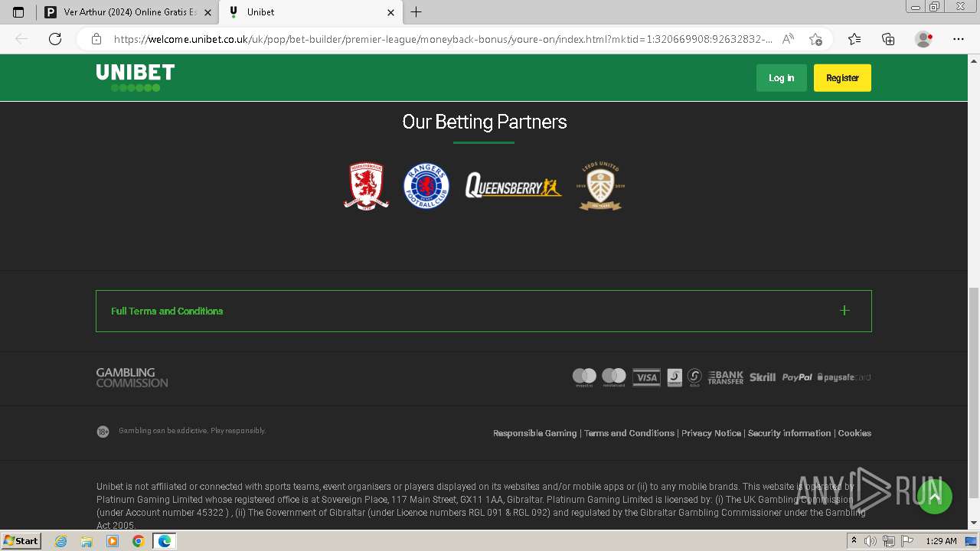Click the paysafecard payment logo
The height and width of the screenshot is (551, 980).
(x=844, y=377)
